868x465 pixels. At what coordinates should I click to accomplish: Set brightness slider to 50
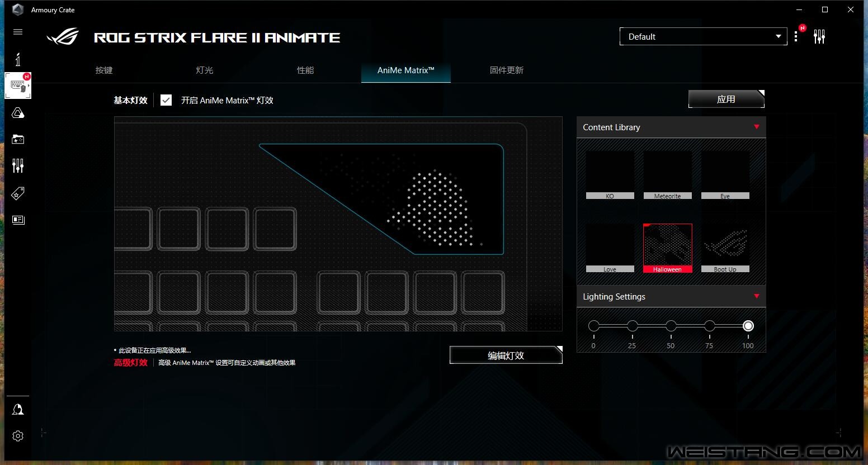[x=671, y=326]
